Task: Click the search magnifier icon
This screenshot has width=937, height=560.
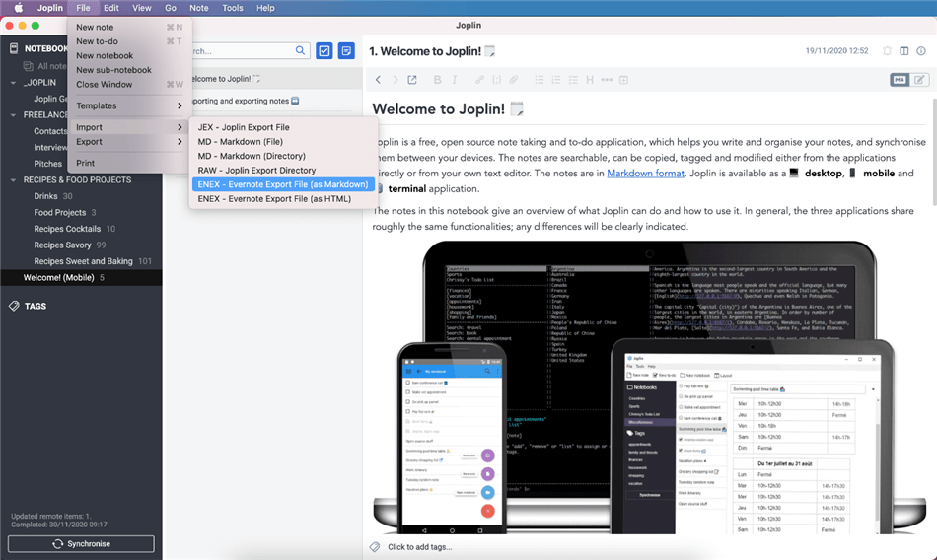Action: point(300,51)
